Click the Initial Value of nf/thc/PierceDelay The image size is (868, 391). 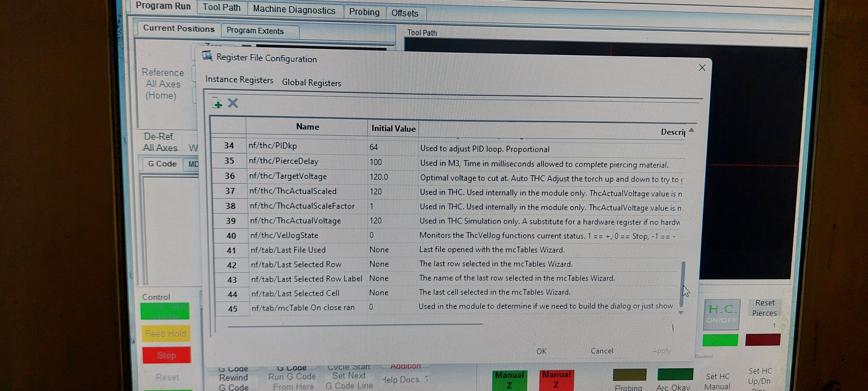375,162
